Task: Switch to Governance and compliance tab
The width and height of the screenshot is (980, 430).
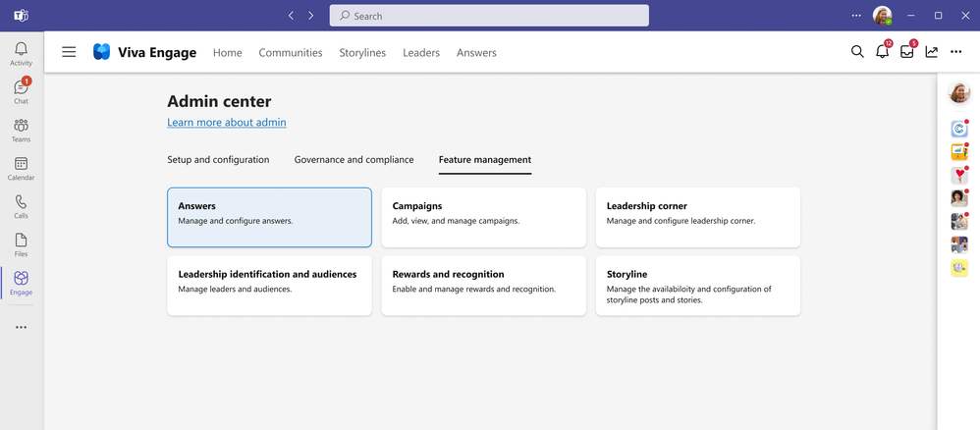Action: point(354,159)
